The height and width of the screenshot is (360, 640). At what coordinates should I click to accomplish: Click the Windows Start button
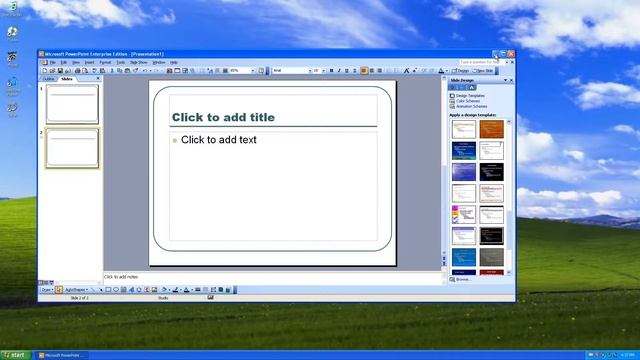[x=15, y=355]
